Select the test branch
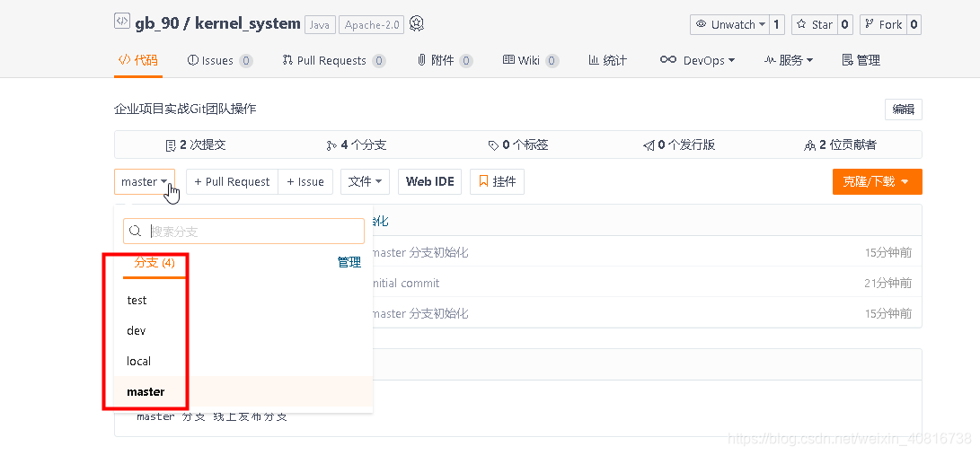Screen dimensions: 980x455 [x=243, y=301]
